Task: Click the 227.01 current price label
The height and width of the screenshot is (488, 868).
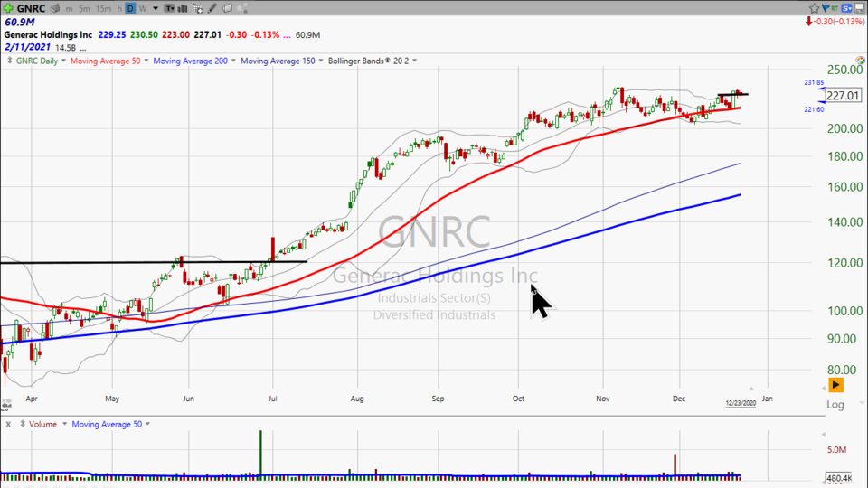Action: 843,95
